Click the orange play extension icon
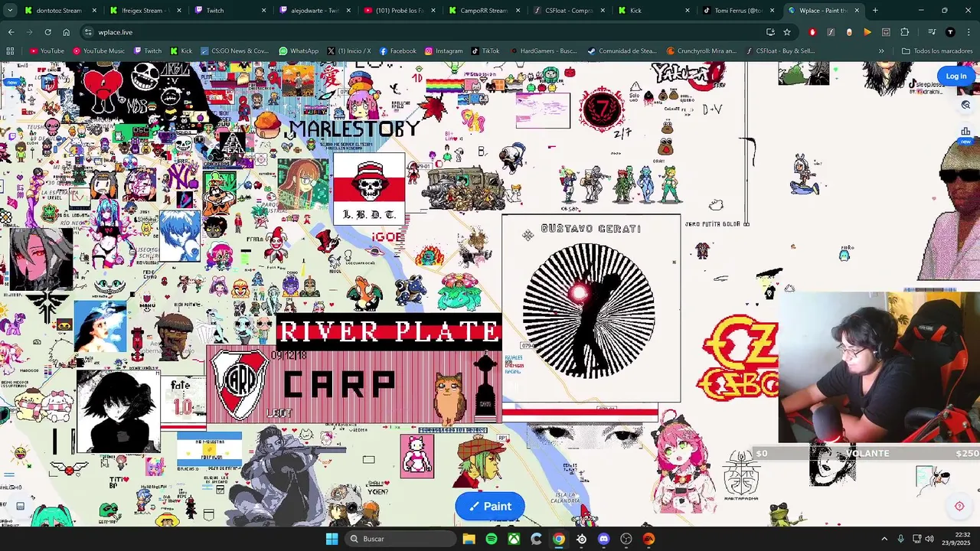This screenshot has height=551, width=980. (x=867, y=32)
